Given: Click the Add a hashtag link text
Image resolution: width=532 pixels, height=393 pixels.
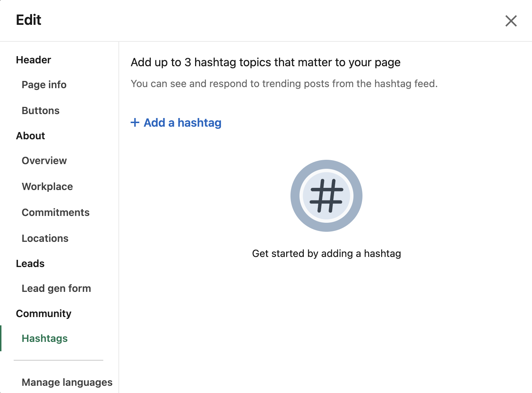Looking at the screenshot, I should (182, 123).
